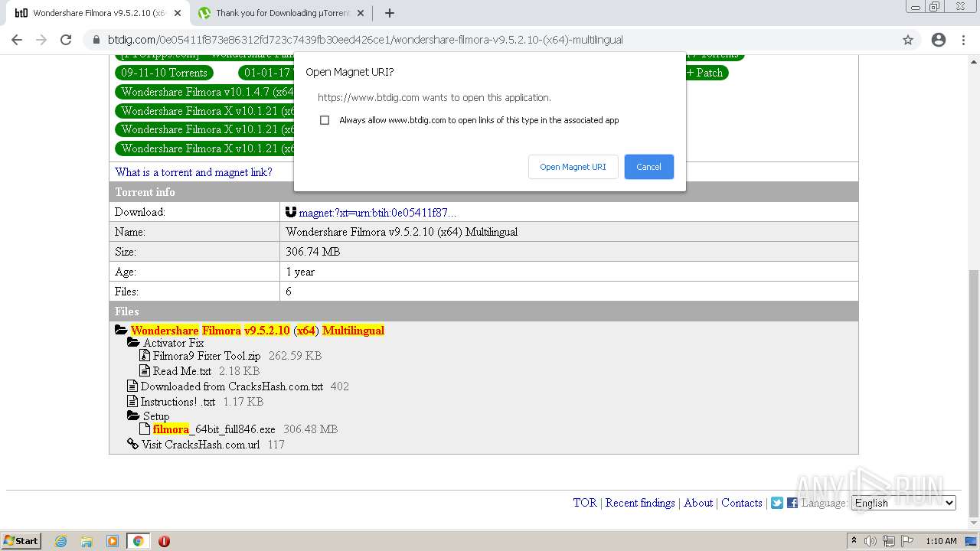Screen dimensions: 980x551
Task: Open the media player taskbar icon
Action: (113, 541)
